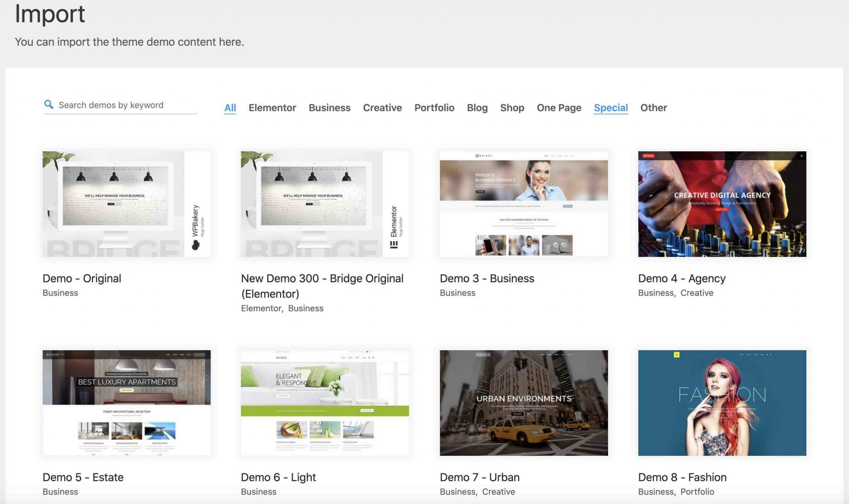Screen dimensions: 849x504
Task: Show One Page demos
Action: 559,108
